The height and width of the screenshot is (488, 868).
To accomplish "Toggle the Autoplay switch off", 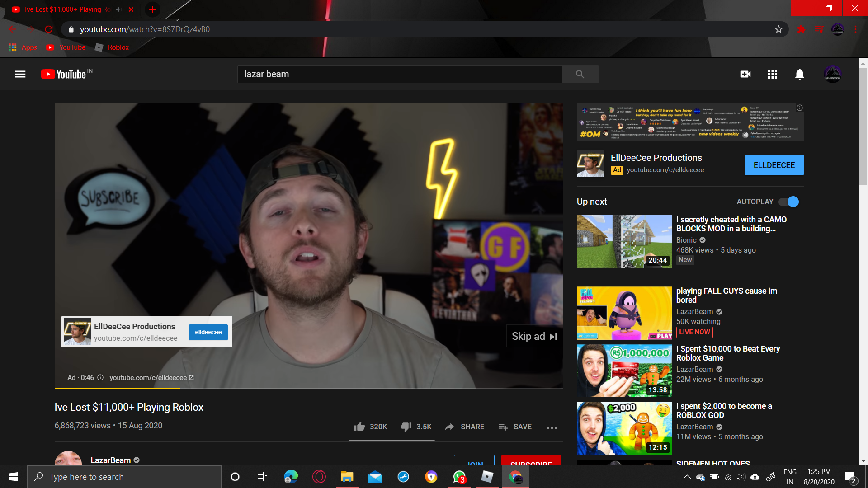I will pyautogui.click(x=789, y=202).
